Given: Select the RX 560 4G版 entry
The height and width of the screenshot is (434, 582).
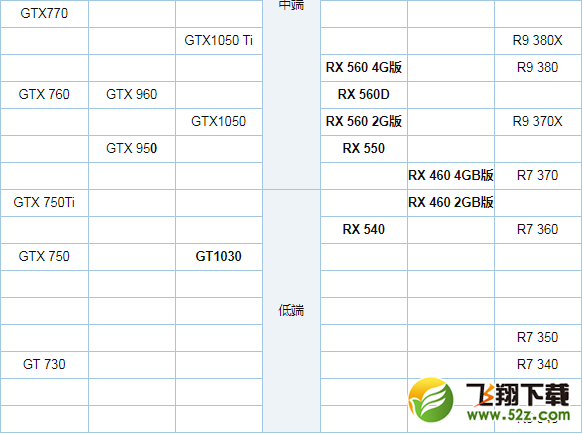Looking at the screenshot, I should pyautogui.click(x=364, y=67).
